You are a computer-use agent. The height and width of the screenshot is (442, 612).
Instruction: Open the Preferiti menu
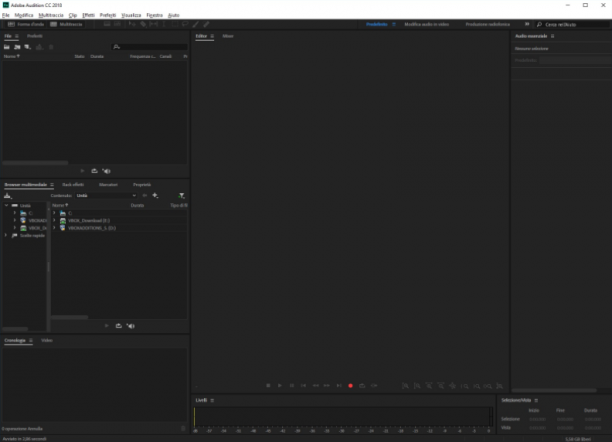pyautogui.click(x=108, y=15)
